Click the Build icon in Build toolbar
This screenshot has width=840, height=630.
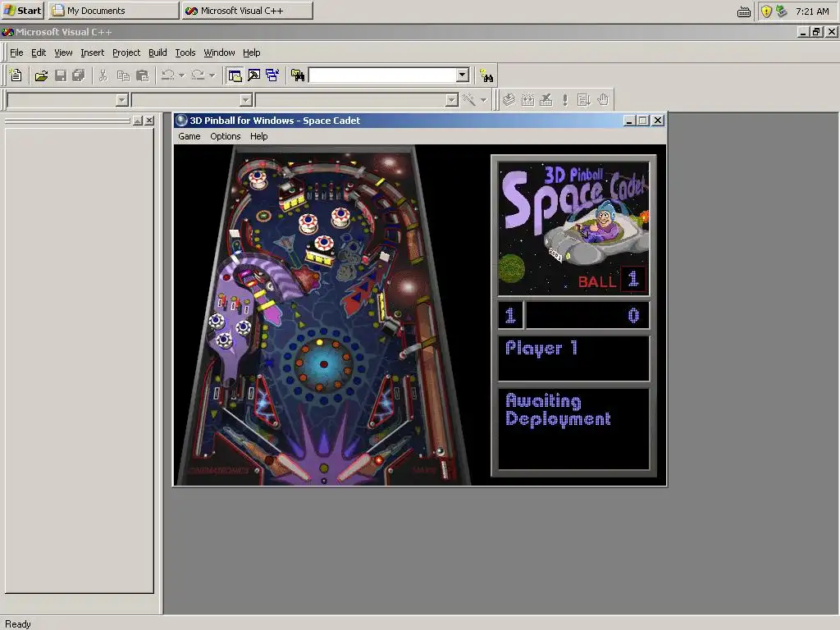click(527, 99)
